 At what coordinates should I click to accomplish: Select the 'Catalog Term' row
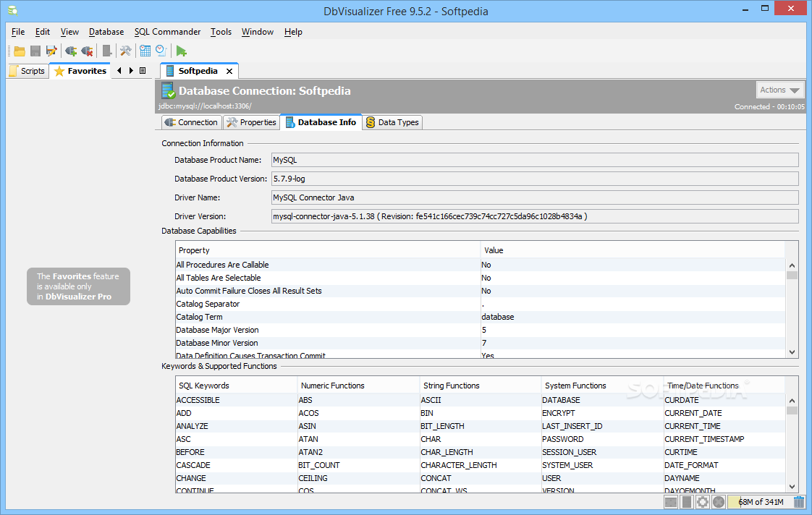pos(481,317)
